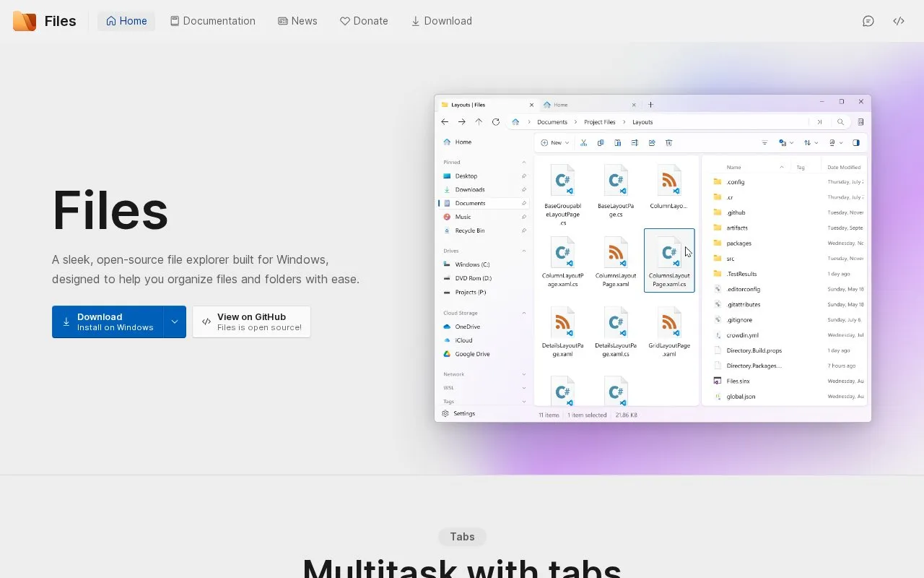This screenshot has height=578, width=924.
Task: Expand the WSL section in the app sidebar
Action: tap(524, 388)
